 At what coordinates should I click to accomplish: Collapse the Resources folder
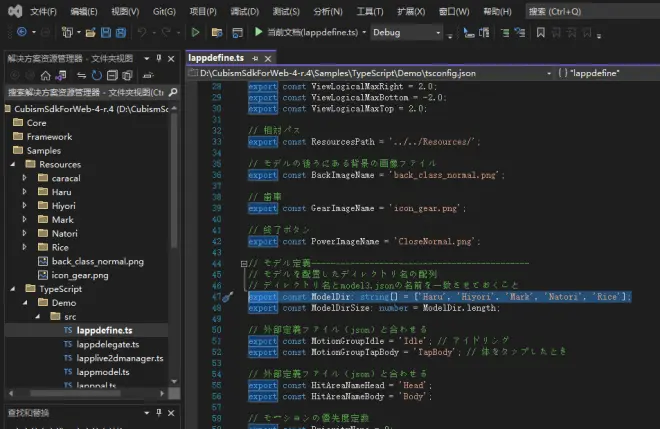point(13,164)
